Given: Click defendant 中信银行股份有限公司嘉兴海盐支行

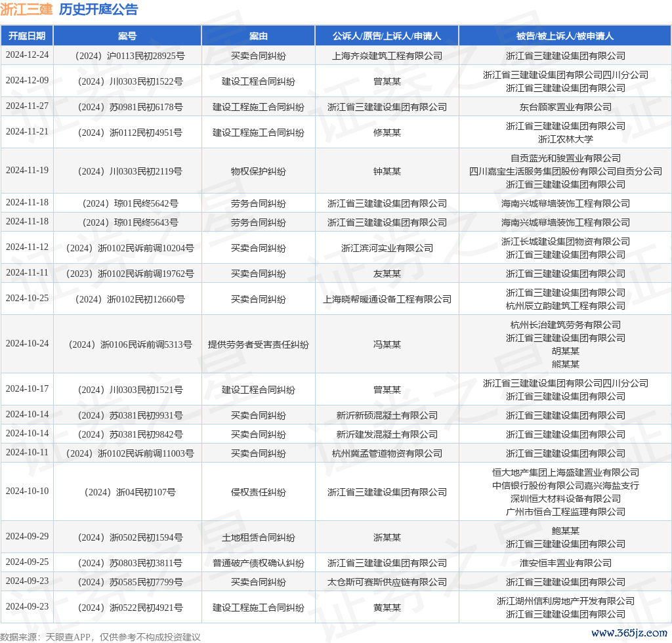Looking at the screenshot, I should 565,486.
